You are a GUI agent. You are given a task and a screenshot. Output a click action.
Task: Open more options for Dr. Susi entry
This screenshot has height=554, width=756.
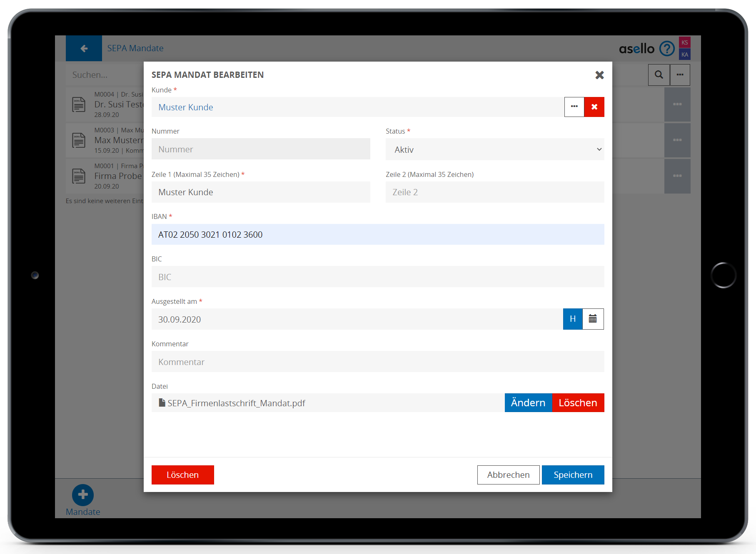[x=677, y=104]
